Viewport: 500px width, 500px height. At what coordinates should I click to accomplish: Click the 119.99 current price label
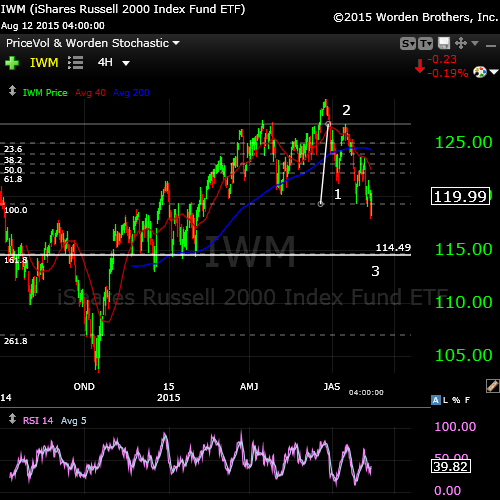coord(460,196)
